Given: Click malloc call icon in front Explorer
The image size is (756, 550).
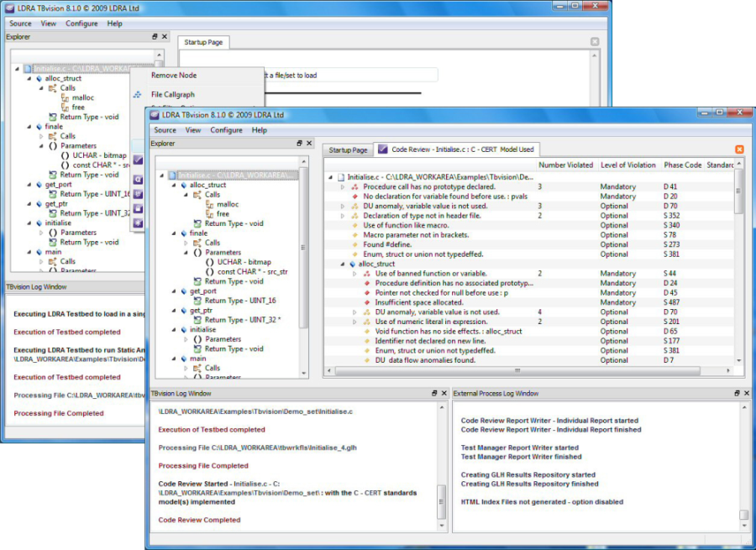Looking at the screenshot, I should tap(209, 204).
